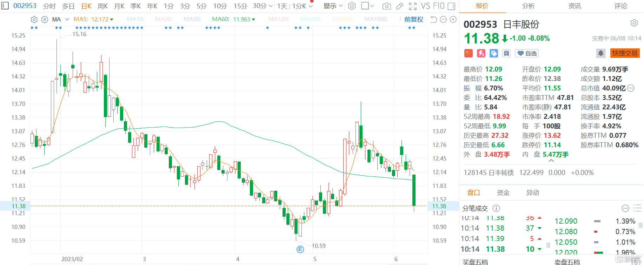Open MA5 line options arrow
The width and height of the screenshot is (644, 265).
pos(112,20)
